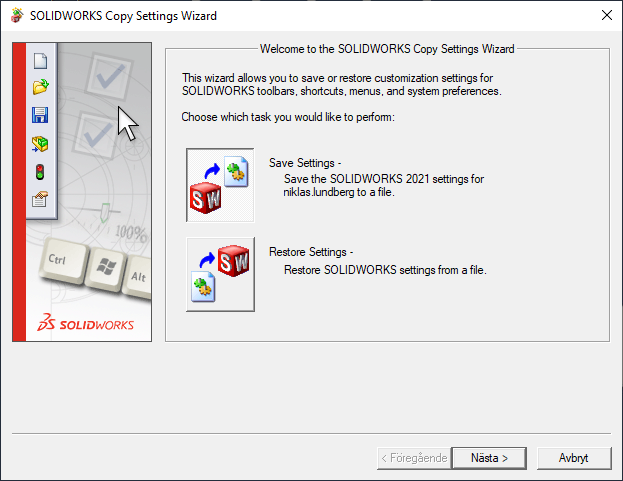Viewport: 623px width, 481px height.
Task: Choose the Save Settings icon button
Action: (220, 185)
